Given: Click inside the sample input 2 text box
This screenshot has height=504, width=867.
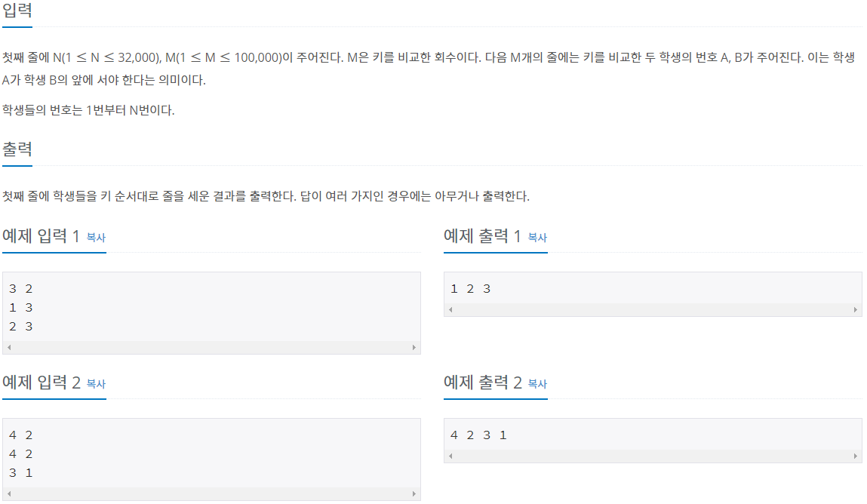Looking at the screenshot, I should point(211,453).
